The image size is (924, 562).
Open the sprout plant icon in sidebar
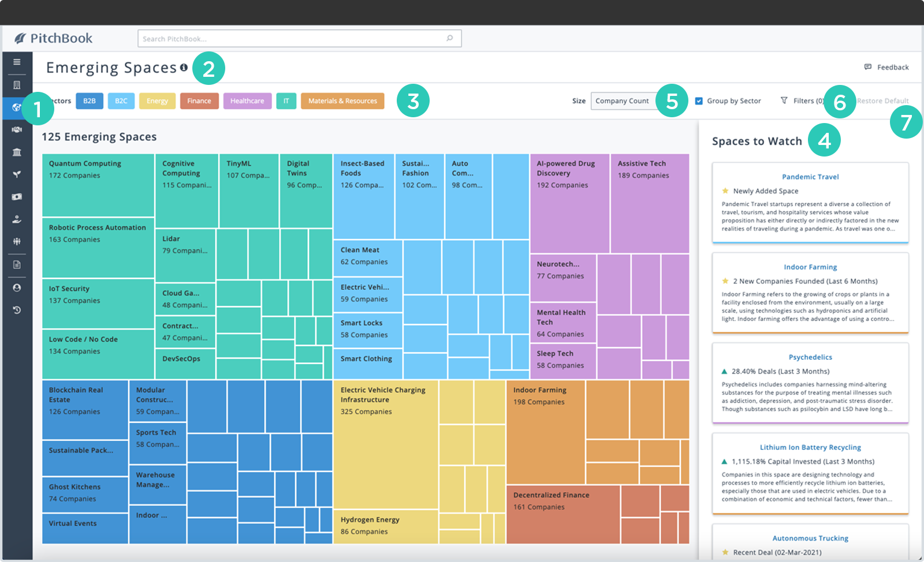pyautogui.click(x=17, y=174)
